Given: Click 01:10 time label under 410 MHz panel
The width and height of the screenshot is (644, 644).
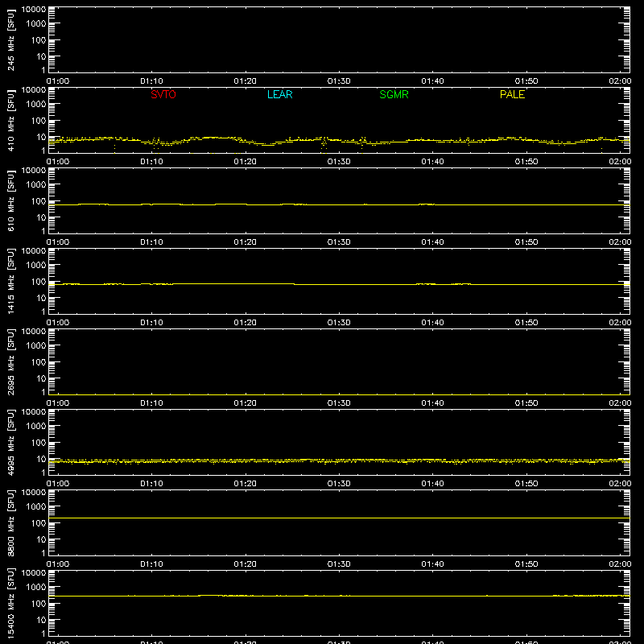Looking at the screenshot, I should click(151, 162).
